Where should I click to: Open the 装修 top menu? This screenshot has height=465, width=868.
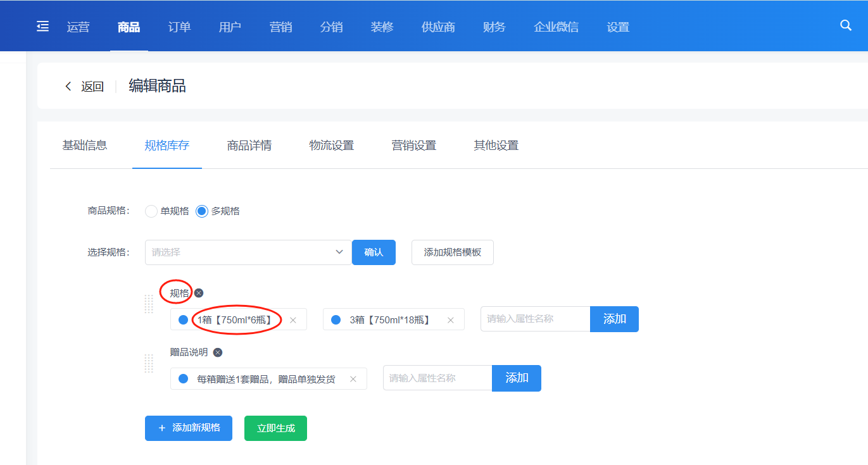point(382,27)
